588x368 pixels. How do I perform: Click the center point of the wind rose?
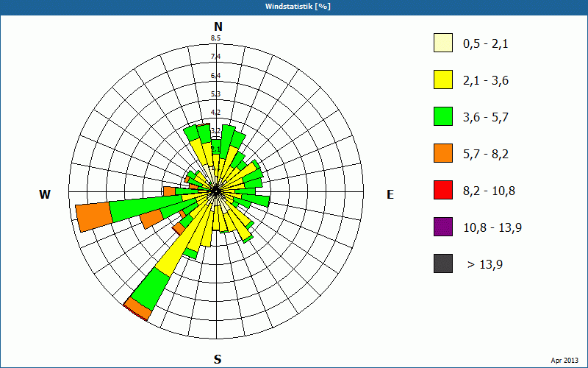coord(216,191)
